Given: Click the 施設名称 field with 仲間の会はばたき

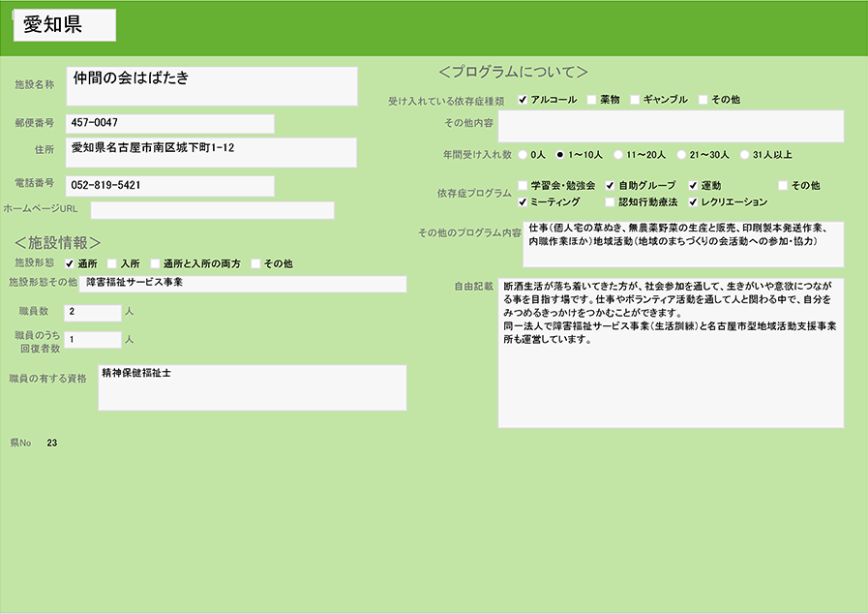Looking at the screenshot, I should [212, 85].
